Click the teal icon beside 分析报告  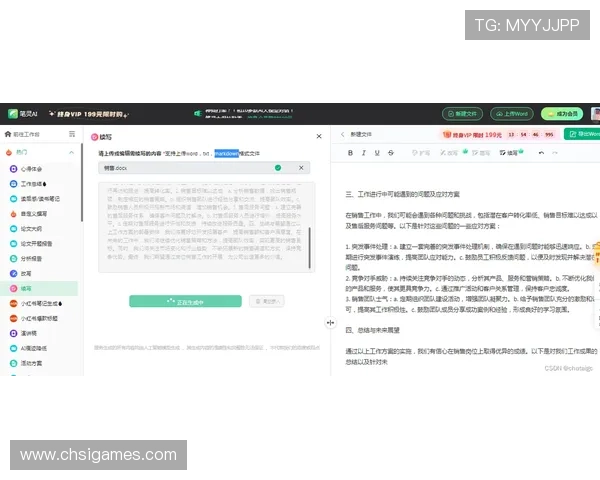point(13,258)
